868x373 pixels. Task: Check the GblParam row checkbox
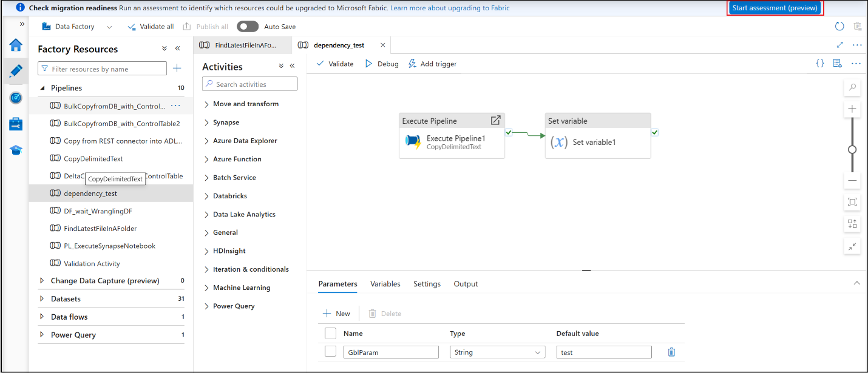click(330, 351)
